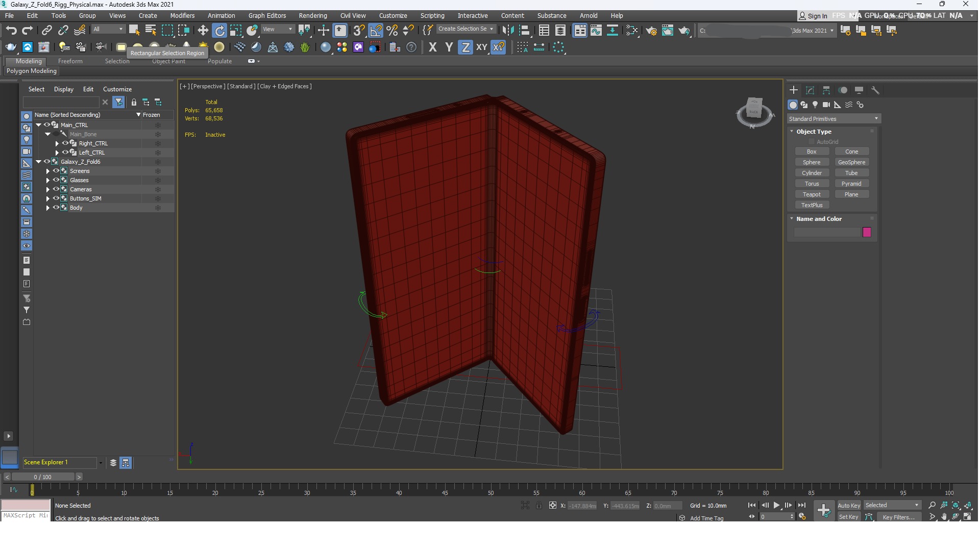The width and height of the screenshot is (980, 551).
Task: Hide the Screens layer via eye icon
Action: coord(56,171)
